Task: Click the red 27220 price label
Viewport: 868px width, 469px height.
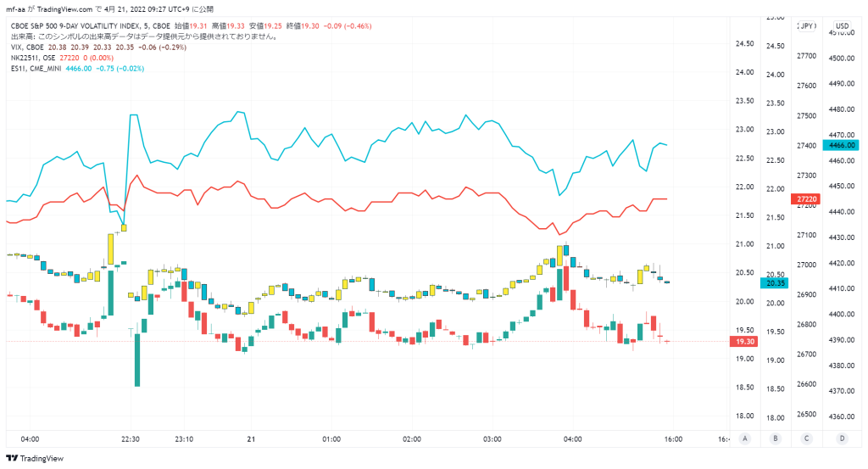Action: pyautogui.click(x=806, y=199)
